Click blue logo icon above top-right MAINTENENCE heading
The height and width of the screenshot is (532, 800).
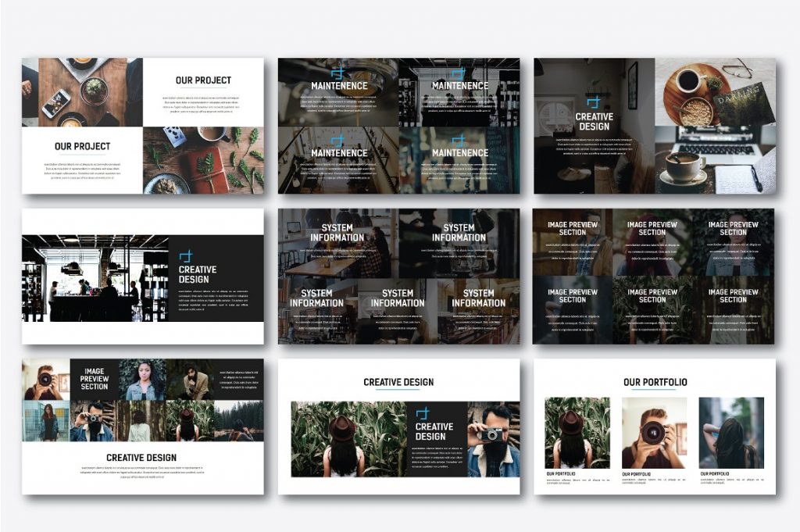pos(459,73)
